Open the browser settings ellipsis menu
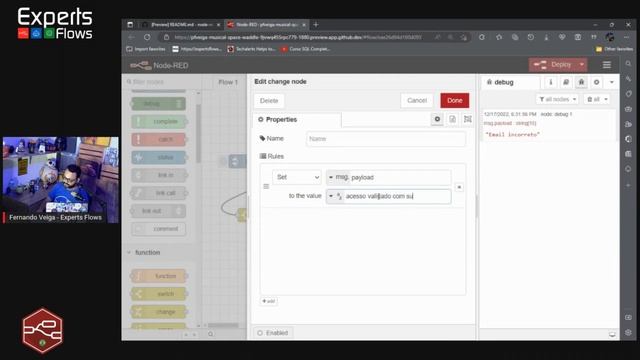 [x=626, y=37]
